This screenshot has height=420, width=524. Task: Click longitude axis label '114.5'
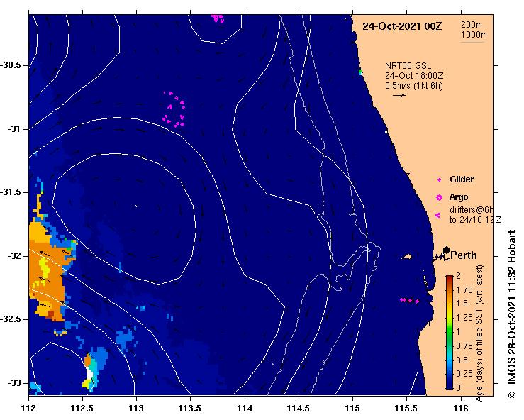(299, 409)
